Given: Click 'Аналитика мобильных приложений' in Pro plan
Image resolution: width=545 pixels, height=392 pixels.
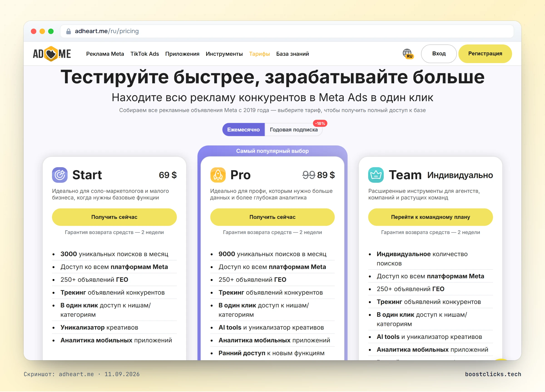Looking at the screenshot, I should [274, 340].
